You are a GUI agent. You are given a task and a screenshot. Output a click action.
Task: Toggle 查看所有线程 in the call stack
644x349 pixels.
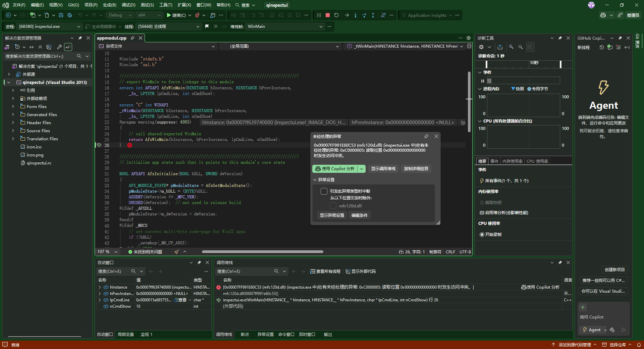click(325, 271)
